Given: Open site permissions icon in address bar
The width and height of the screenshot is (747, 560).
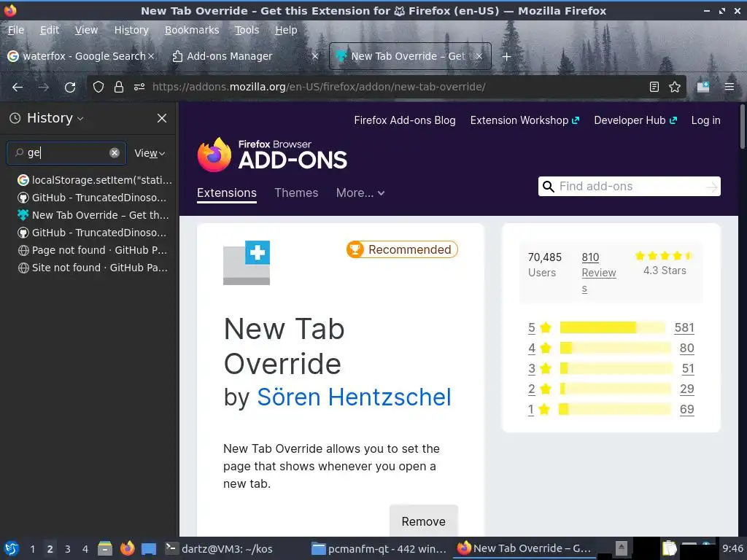Looking at the screenshot, I should click(139, 87).
